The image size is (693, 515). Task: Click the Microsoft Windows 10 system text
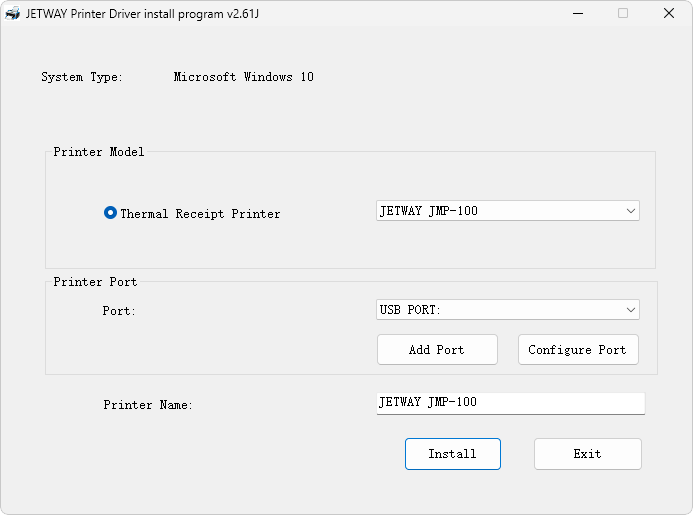pos(244,77)
